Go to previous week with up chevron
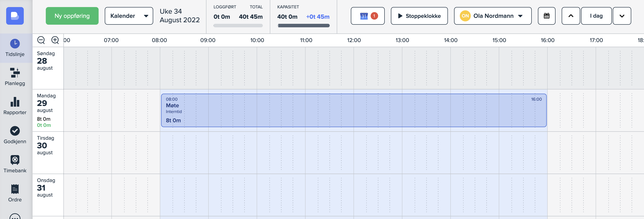This screenshot has height=219, width=644. (570, 16)
